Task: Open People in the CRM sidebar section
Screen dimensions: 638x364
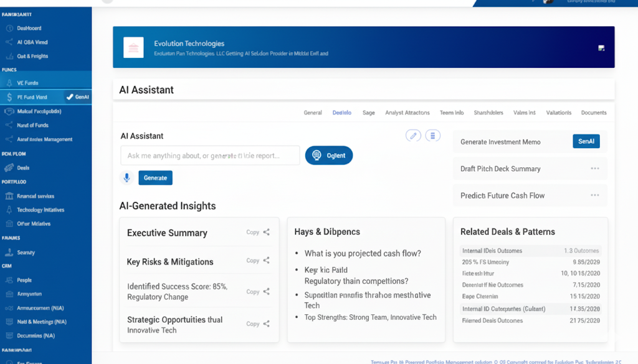Action: coord(24,280)
